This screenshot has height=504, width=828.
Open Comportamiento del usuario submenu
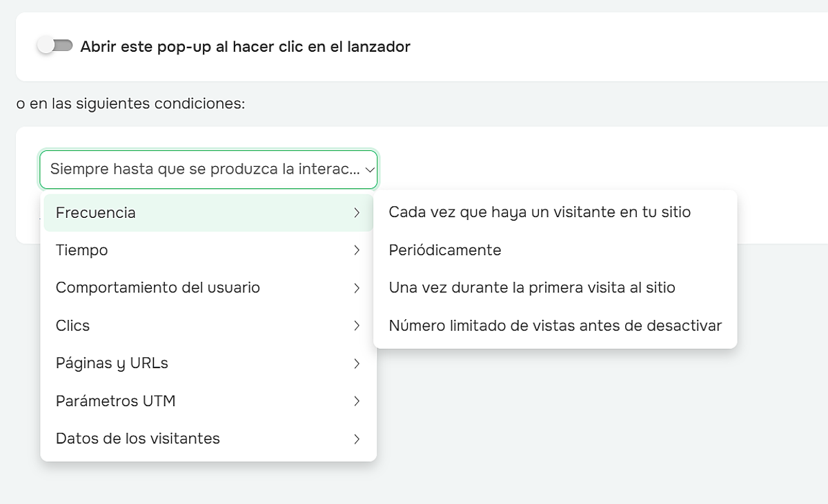point(208,288)
